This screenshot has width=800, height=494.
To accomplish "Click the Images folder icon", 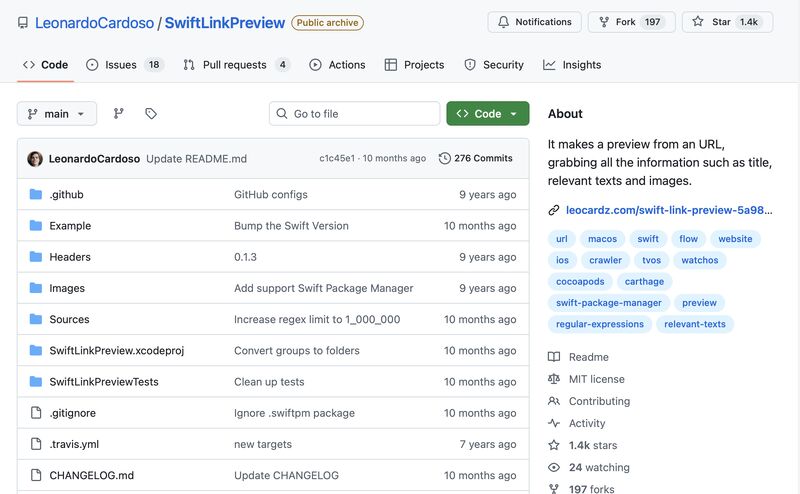I will pyautogui.click(x=36, y=288).
